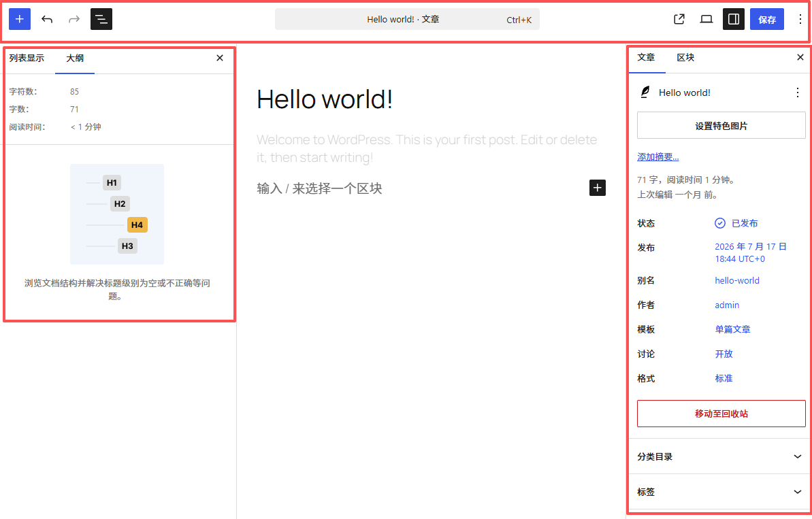
Task: Open the 单篇文章 template option
Action: point(733,329)
